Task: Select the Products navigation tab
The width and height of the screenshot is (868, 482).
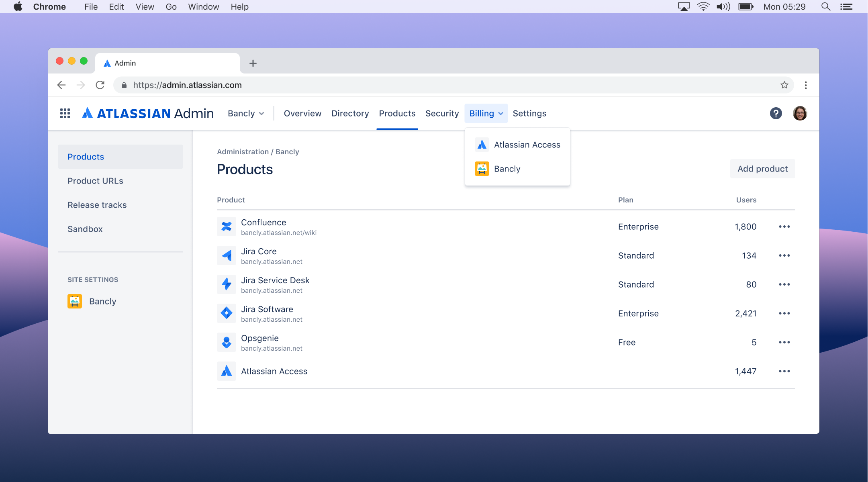Action: (x=397, y=113)
